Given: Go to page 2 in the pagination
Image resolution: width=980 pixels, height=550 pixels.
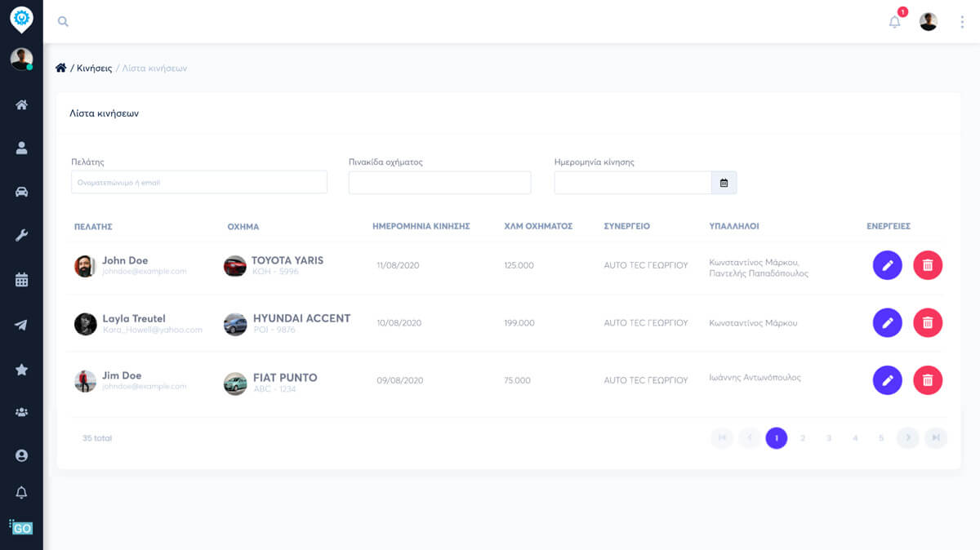Looking at the screenshot, I should pyautogui.click(x=803, y=438).
